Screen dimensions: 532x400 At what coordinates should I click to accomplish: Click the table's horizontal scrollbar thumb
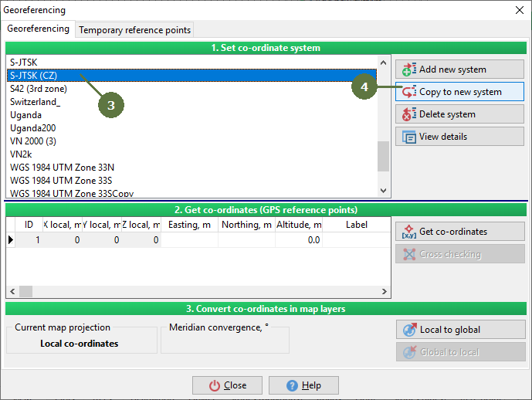click(25, 291)
